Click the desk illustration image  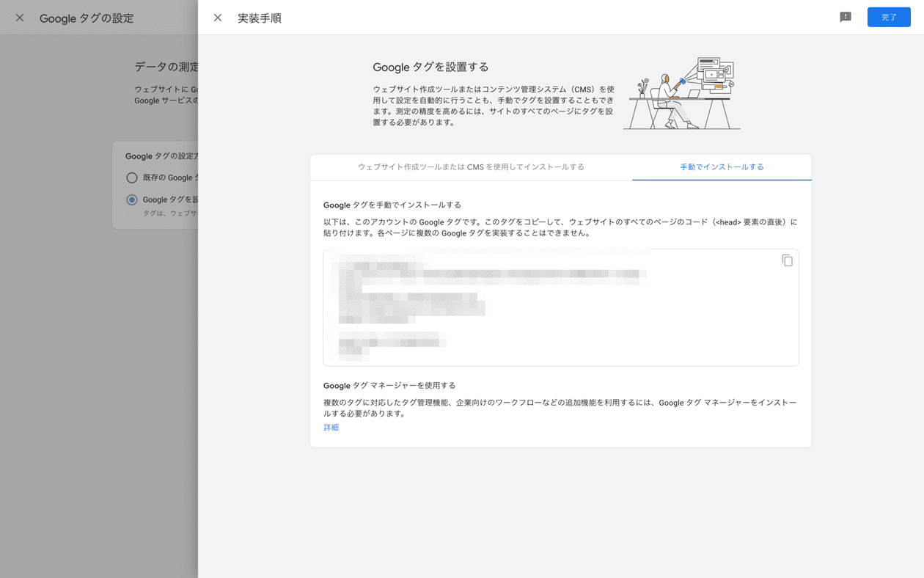coord(682,93)
